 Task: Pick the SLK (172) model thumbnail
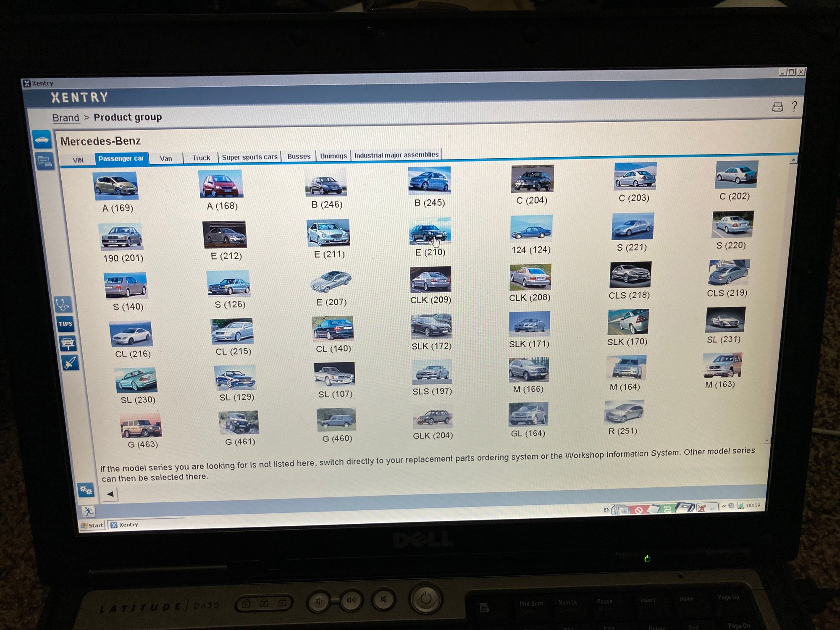coord(431,326)
